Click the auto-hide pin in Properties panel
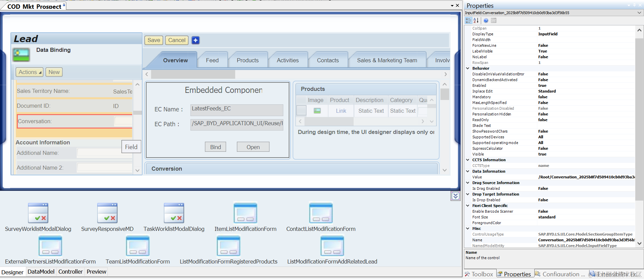Viewport: 644px width, 280px height. click(634, 5)
